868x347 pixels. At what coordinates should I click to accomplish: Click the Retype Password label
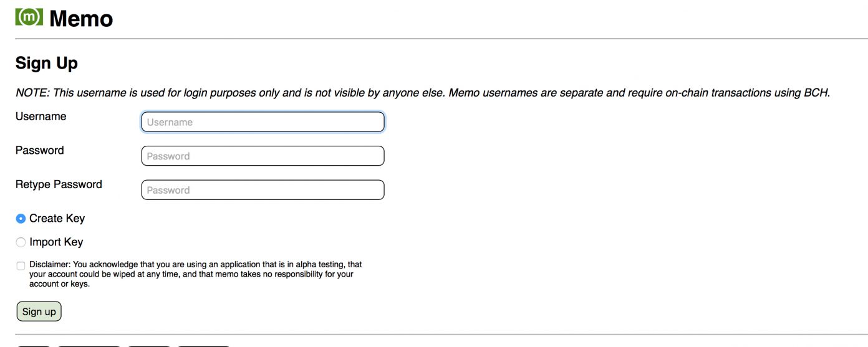tap(59, 184)
